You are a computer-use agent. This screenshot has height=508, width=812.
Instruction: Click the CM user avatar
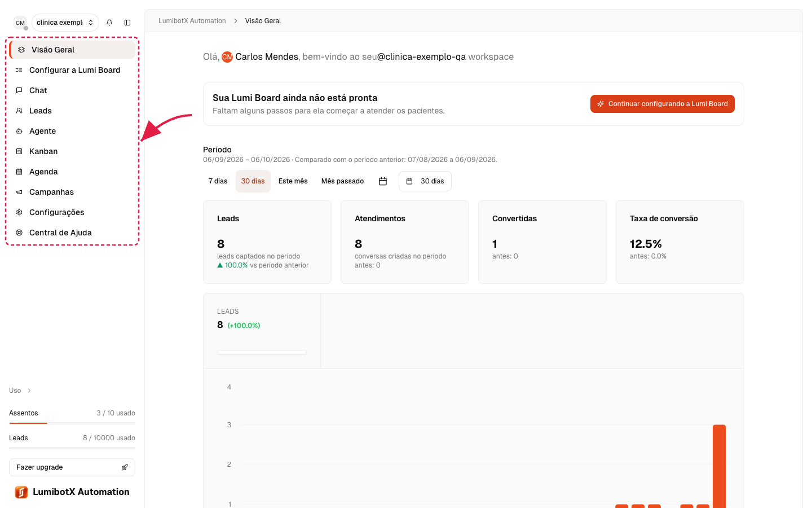(20, 23)
